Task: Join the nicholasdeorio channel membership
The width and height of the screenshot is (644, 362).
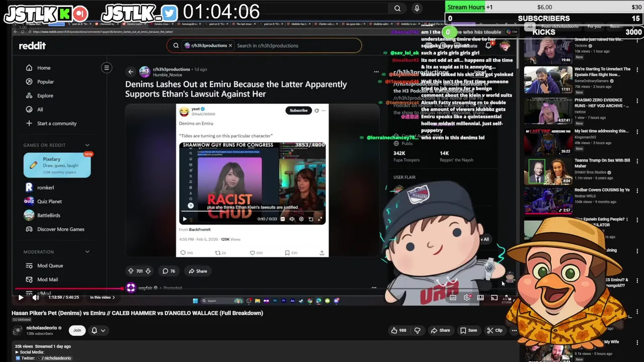Action: pyautogui.click(x=77, y=330)
